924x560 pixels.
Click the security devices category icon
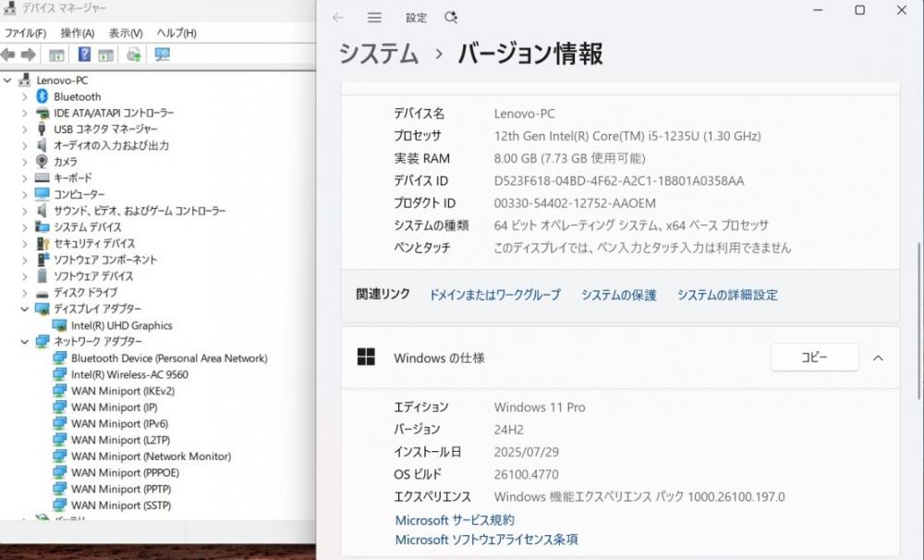point(43,243)
